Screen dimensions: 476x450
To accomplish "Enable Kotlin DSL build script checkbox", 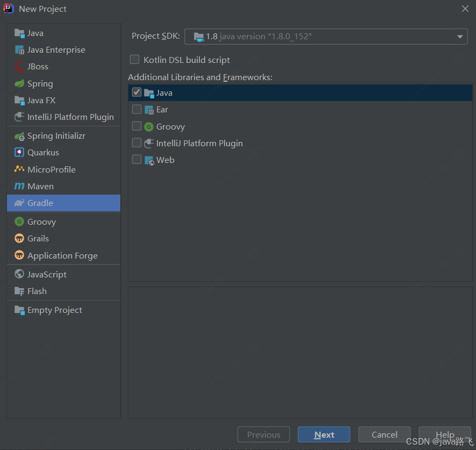I will [x=134, y=60].
